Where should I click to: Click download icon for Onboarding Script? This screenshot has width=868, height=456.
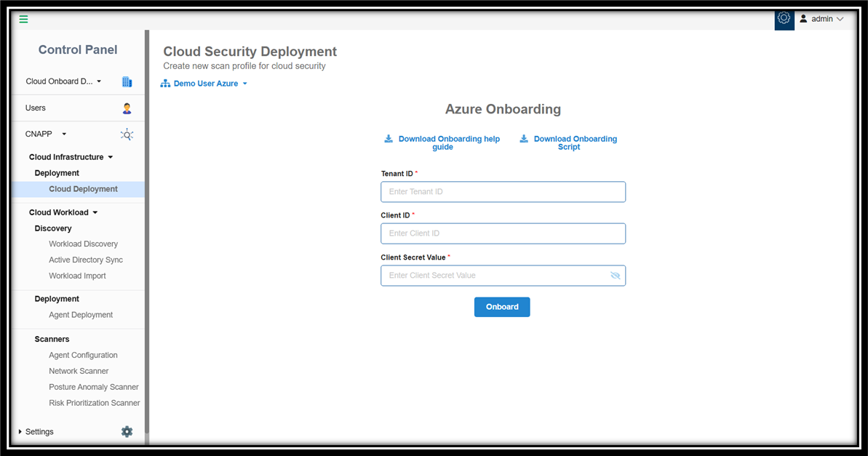point(524,139)
